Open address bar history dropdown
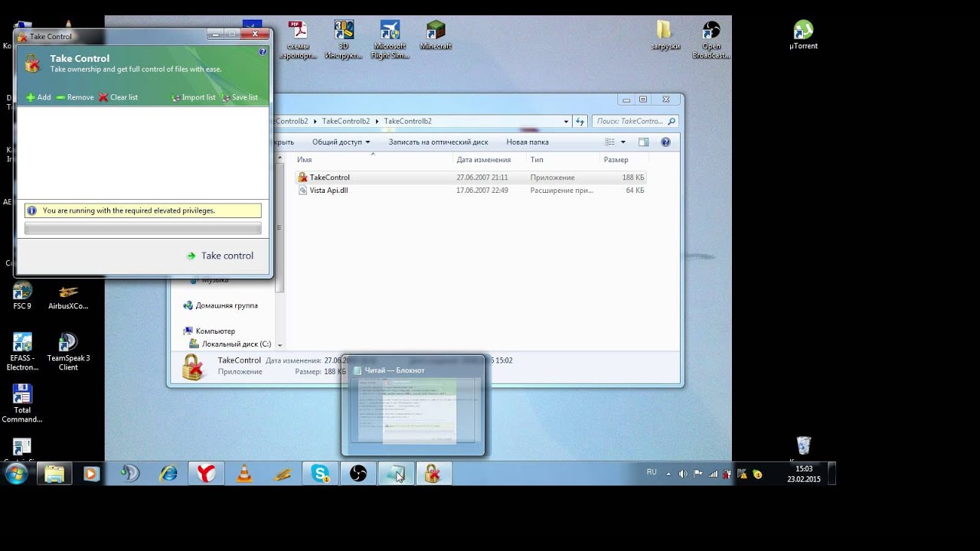 coord(567,121)
